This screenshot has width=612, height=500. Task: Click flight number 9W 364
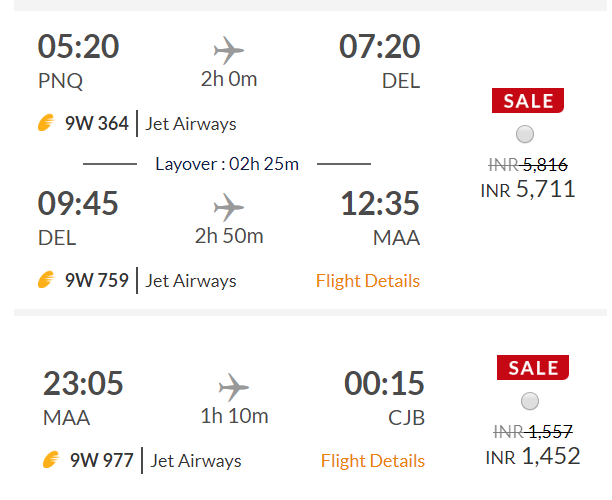(97, 124)
